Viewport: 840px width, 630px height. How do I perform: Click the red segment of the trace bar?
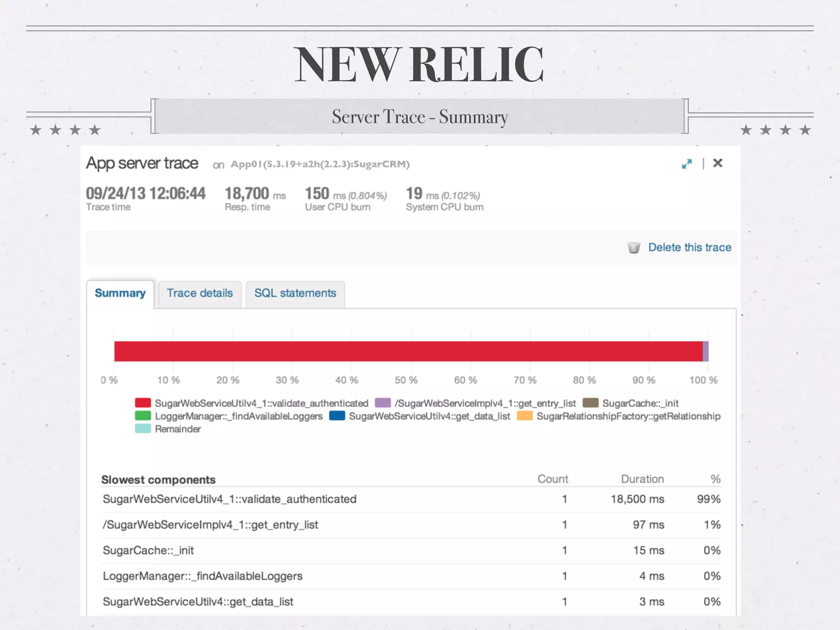pos(408,352)
